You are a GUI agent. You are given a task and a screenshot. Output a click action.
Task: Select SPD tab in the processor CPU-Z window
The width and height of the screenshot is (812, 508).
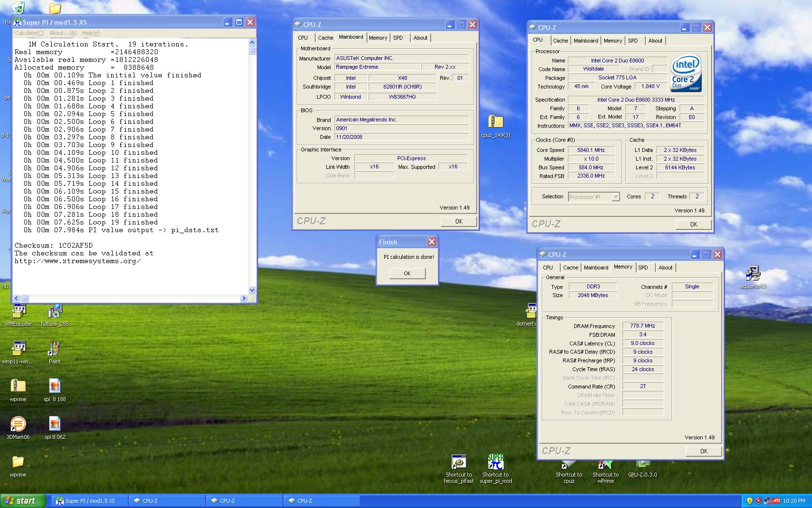(633, 41)
